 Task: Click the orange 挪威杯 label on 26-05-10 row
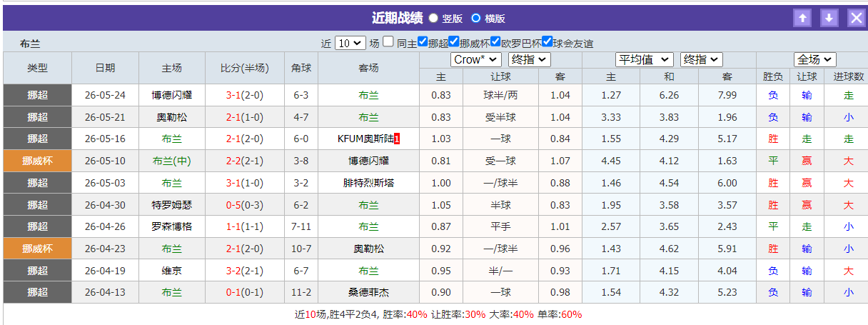pyautogui.click(x=37, y=161)
